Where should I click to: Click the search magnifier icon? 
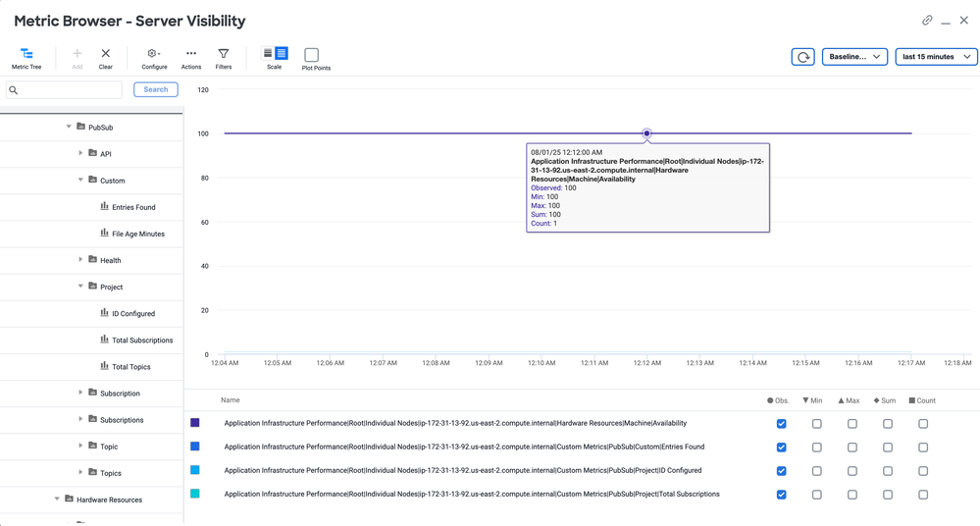[x=14, y=90]
